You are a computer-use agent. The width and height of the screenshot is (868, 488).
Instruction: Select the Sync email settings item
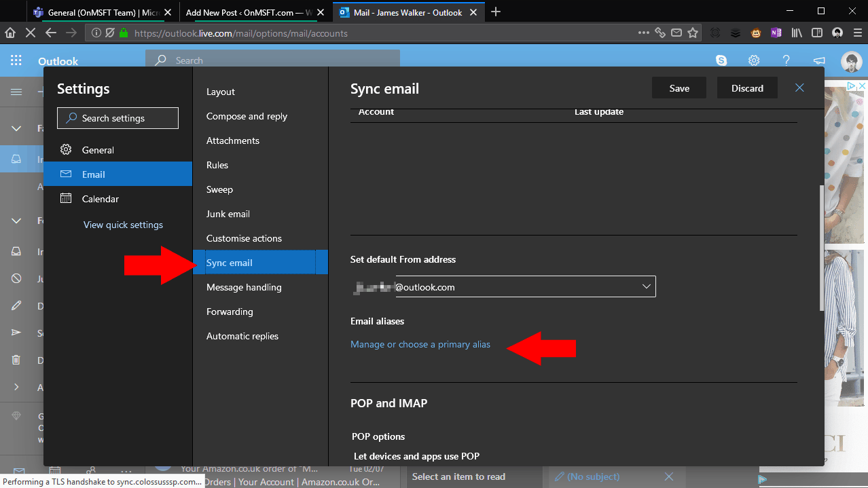tap(261, 263)
